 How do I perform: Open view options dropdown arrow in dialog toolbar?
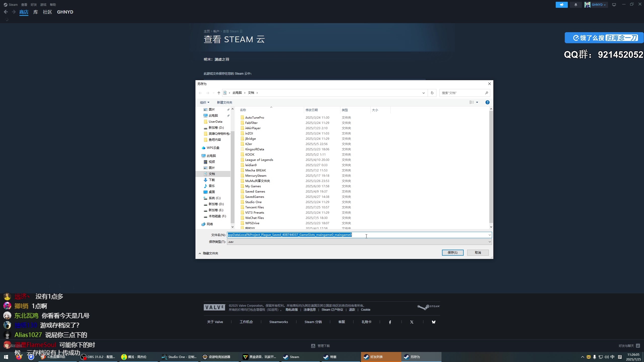point(477,102)
